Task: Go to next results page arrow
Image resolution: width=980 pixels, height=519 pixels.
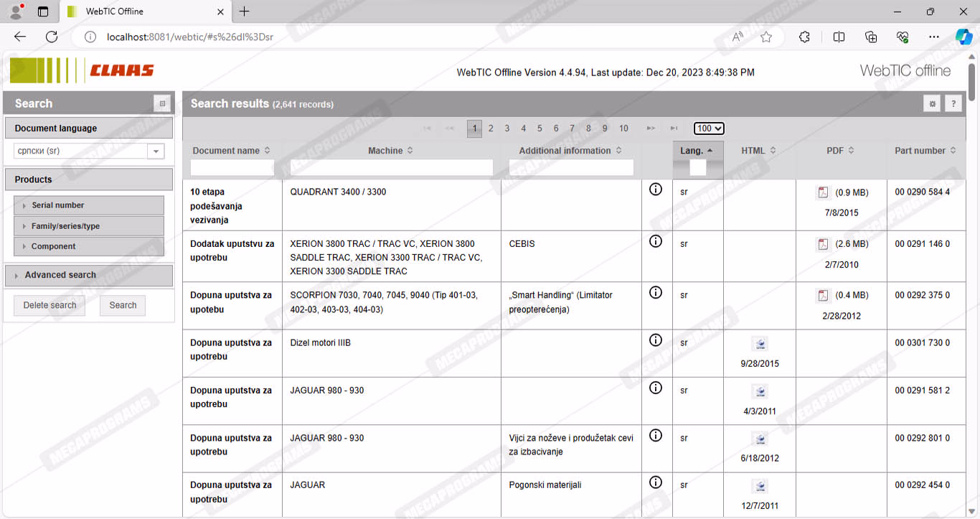Action: pyautogui.click(x=651, y=128)
